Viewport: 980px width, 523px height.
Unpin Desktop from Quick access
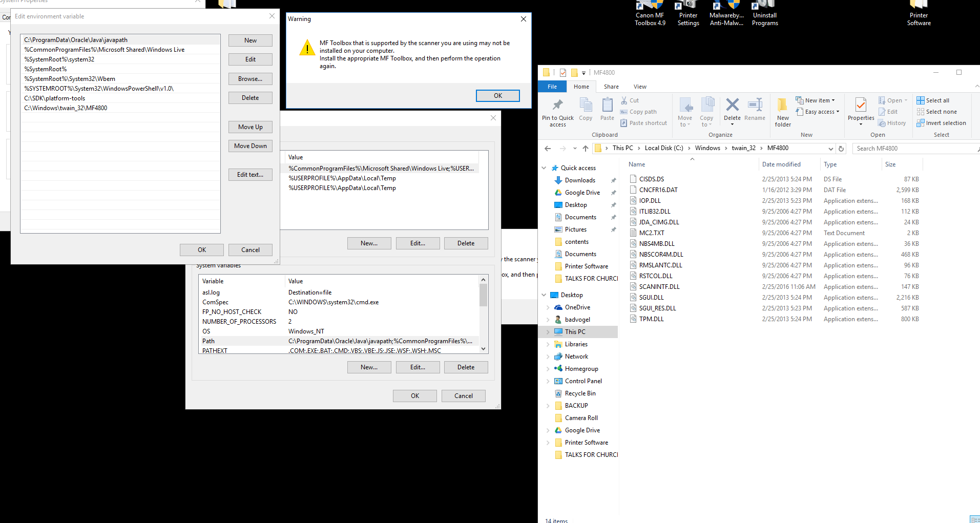click(613, 204)
